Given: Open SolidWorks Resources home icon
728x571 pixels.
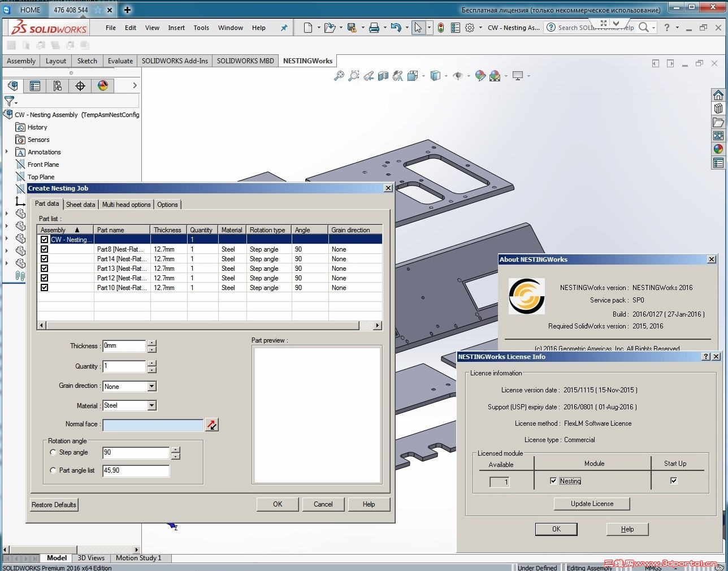Looking at the screenshot, I should tap(718, 95).
